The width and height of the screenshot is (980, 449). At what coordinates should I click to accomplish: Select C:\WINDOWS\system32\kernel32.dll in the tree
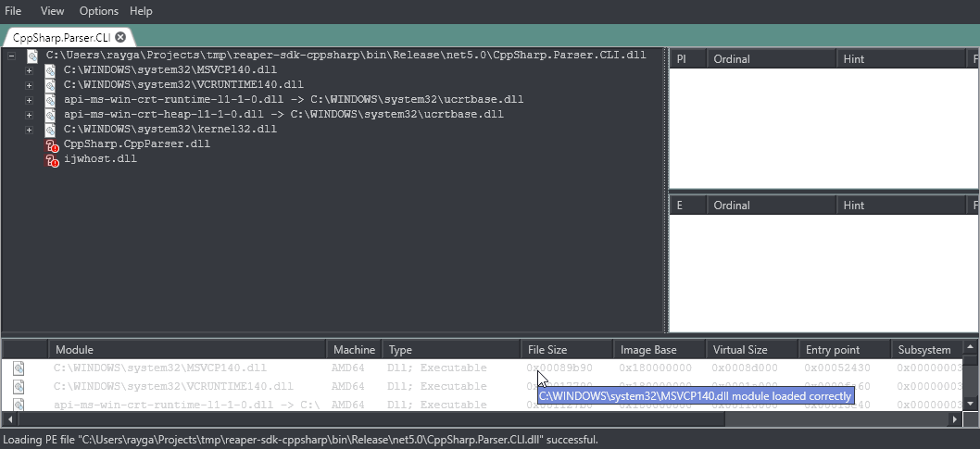(x=170, y=130)
